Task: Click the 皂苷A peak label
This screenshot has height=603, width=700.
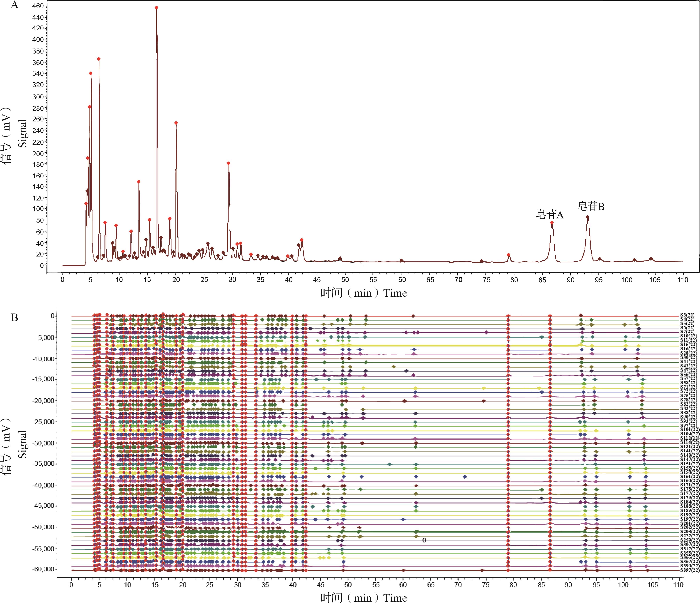Action: [x=550, y=214]
